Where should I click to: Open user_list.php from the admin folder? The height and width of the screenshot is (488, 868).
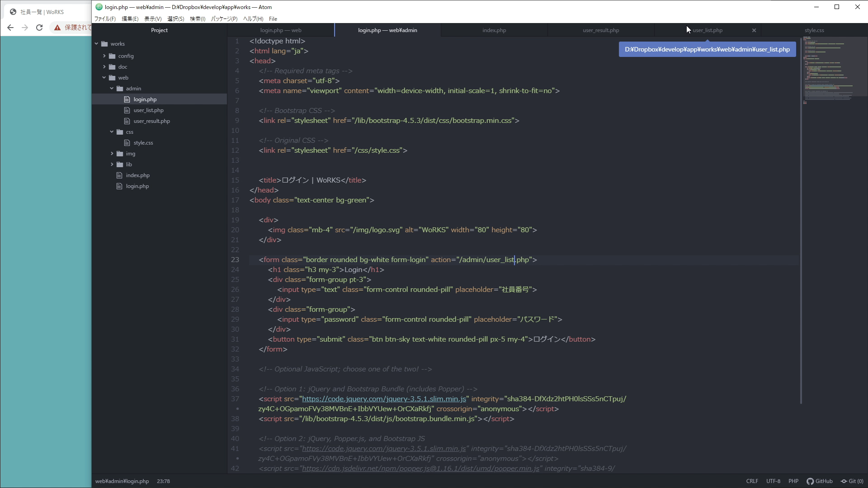[149, 110]
